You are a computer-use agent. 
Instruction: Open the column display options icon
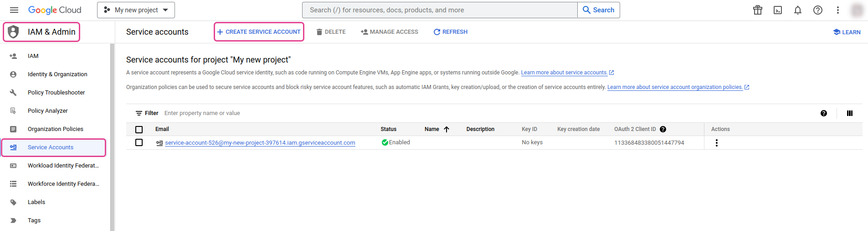[850, 113]
